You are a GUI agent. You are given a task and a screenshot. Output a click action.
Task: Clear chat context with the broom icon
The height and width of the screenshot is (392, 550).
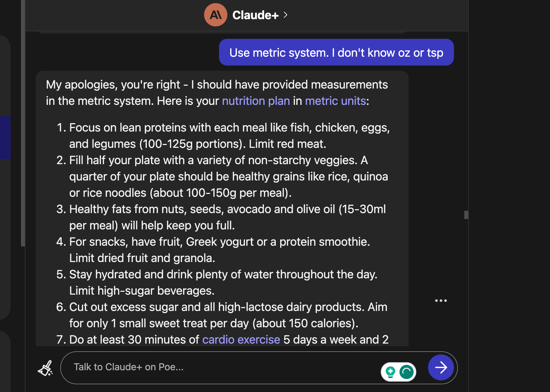(x=46, y=368)
